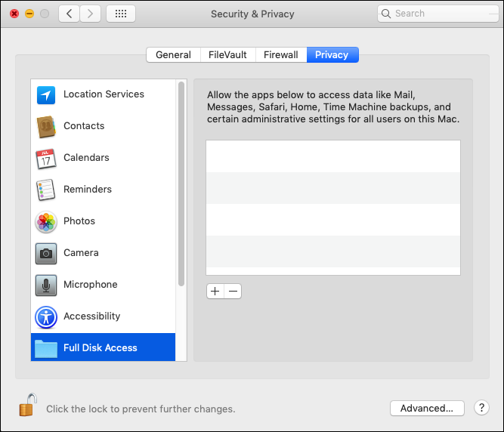Open the FileVault tab
Viewport: 504px width, 432px height.
(227, 54)
